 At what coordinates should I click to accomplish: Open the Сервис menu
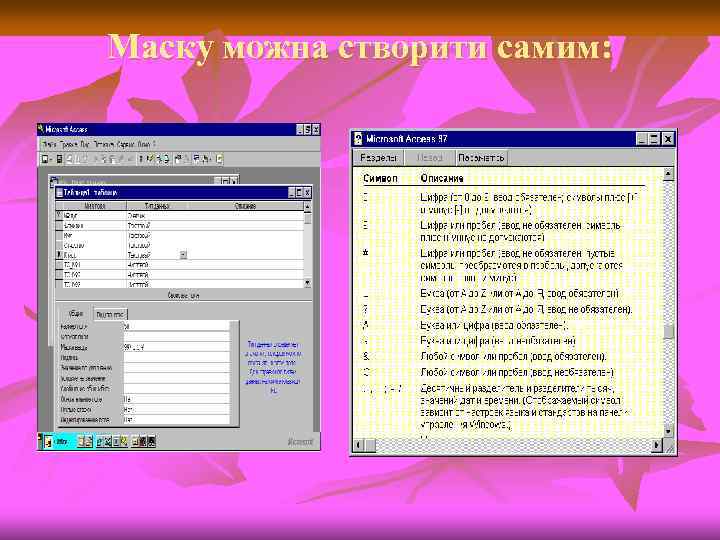click(x=125, y=144)
